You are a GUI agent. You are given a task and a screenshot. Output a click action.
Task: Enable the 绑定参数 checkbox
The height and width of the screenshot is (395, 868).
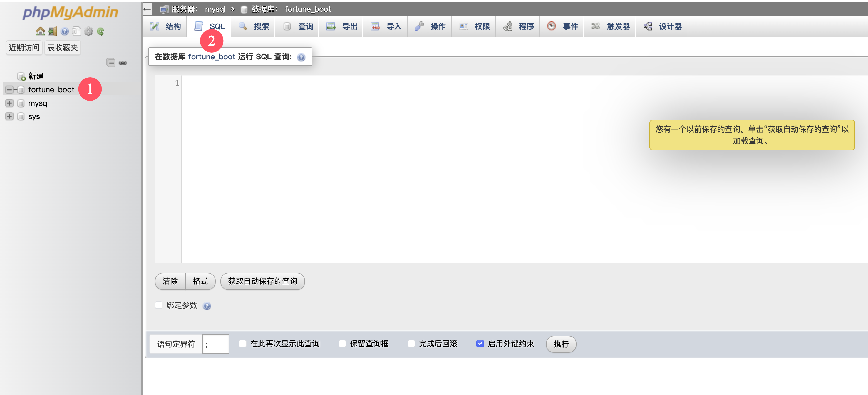coord(159,305)
